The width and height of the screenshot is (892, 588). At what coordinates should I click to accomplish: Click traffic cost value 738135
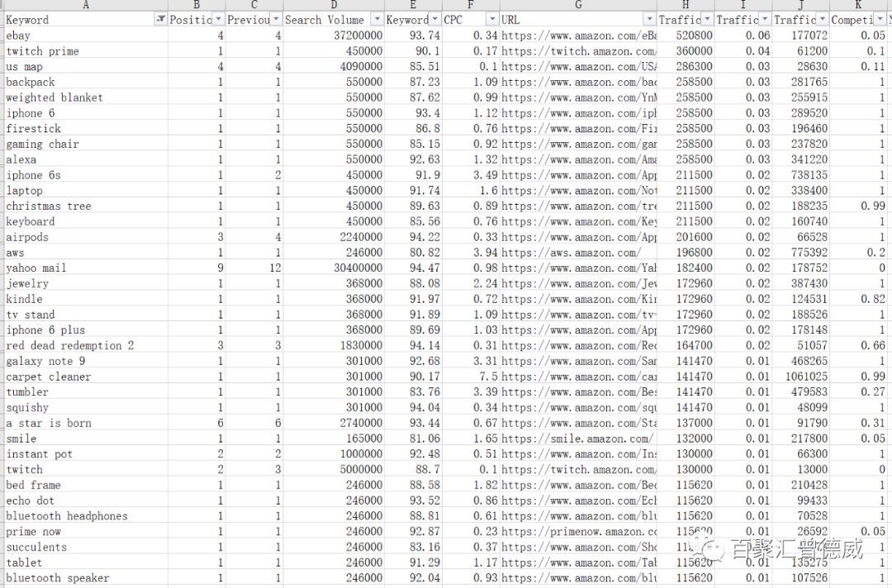[x=801, y=175]
